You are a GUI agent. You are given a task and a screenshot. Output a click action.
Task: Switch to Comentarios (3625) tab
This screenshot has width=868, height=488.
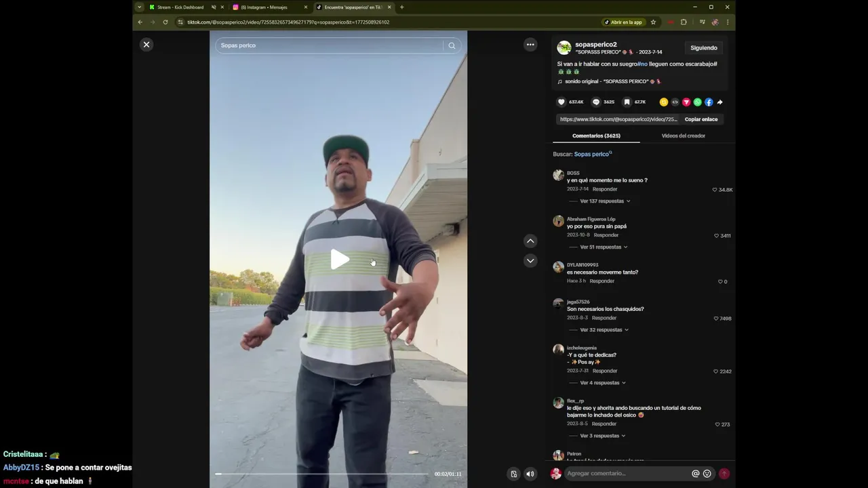click(x=596, y=136)
